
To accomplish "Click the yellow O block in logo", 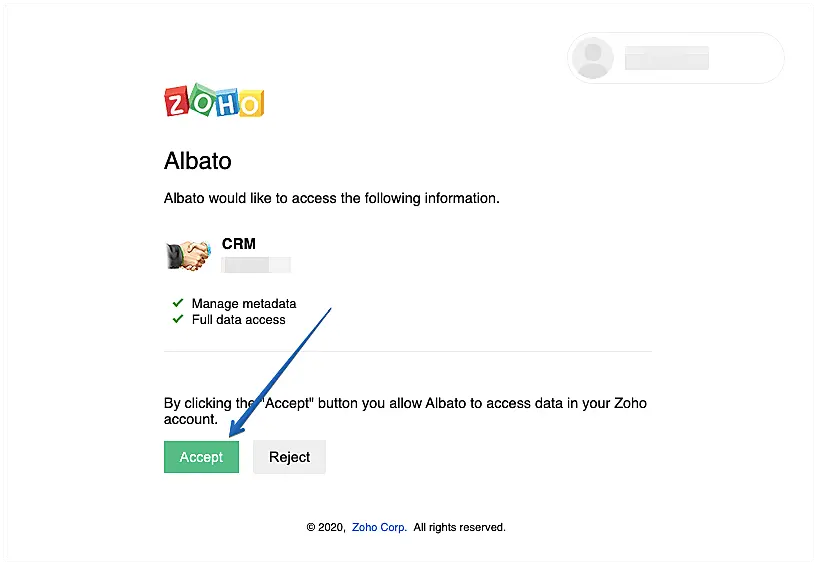I will click(x=250, y=102).
